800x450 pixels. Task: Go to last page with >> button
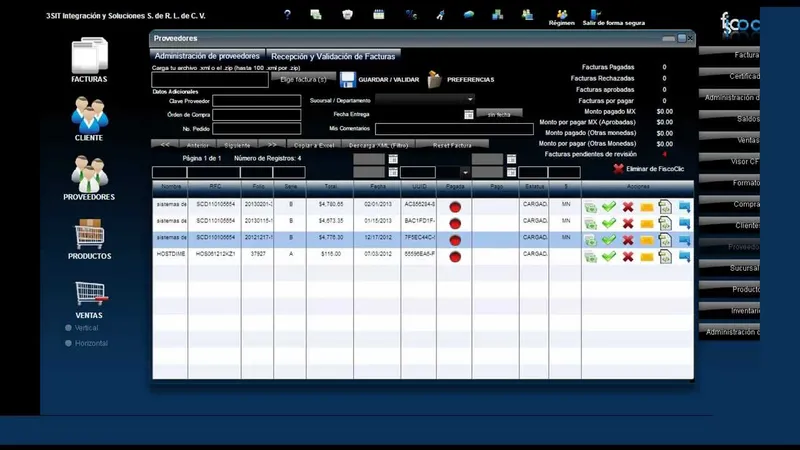272,145
